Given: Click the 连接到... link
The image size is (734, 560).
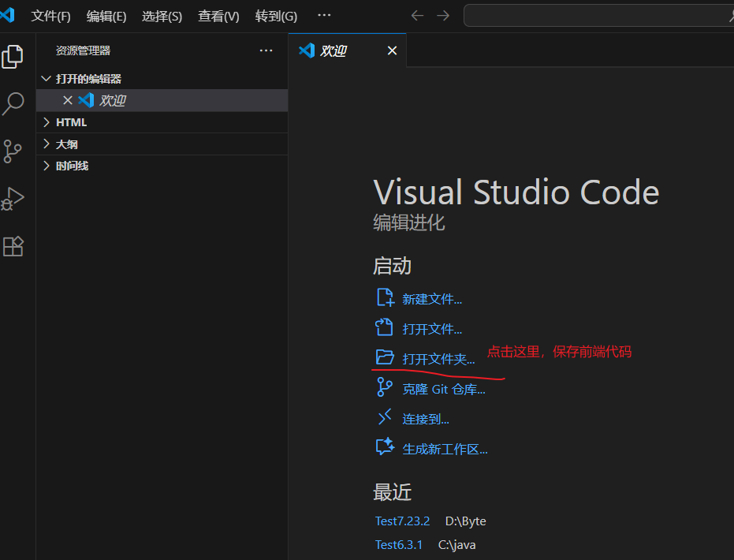Looking at the screenshot, I should 426,419.
